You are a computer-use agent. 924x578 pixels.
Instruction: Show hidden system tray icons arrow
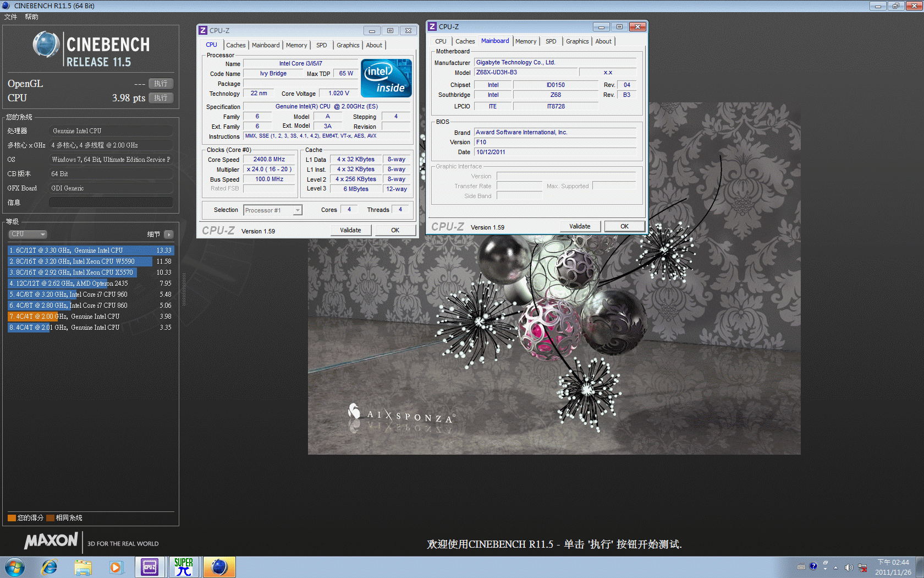[835, 568]
